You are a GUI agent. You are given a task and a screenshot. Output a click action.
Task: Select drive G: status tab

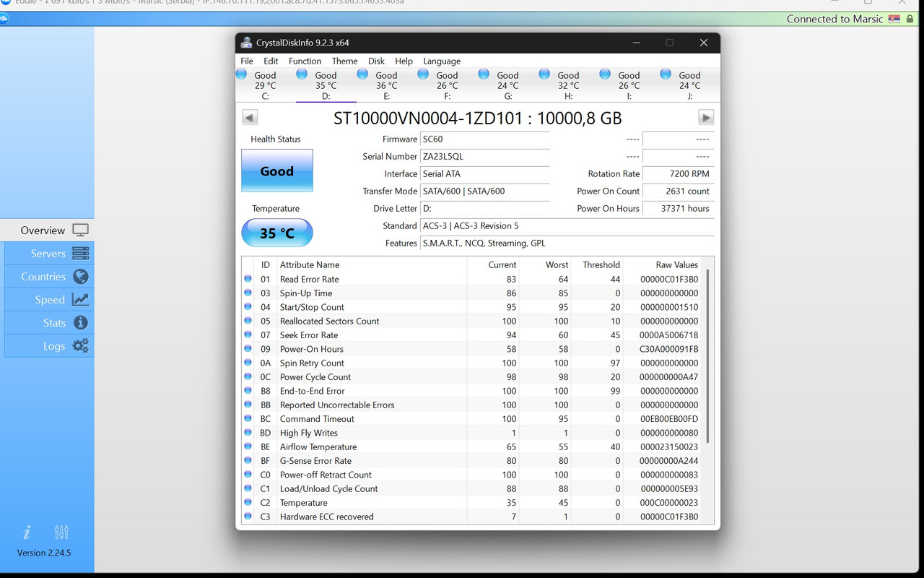point(508,85)
